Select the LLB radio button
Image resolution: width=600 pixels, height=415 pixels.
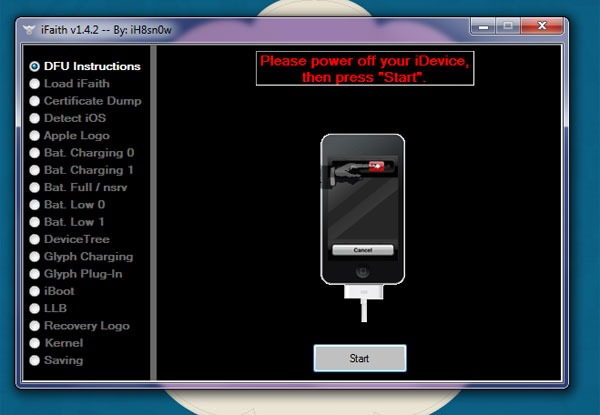(34, 308)
